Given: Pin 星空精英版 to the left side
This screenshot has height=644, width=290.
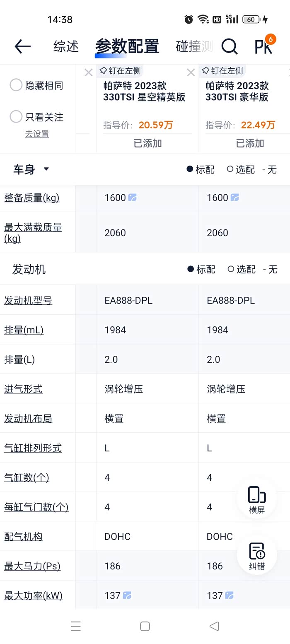Looking at the screenshot, I should 120,71.
